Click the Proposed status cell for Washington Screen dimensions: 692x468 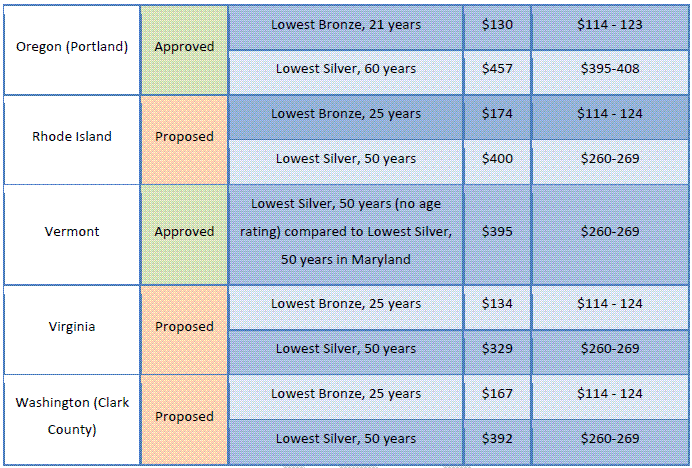(x=184, y=420)
